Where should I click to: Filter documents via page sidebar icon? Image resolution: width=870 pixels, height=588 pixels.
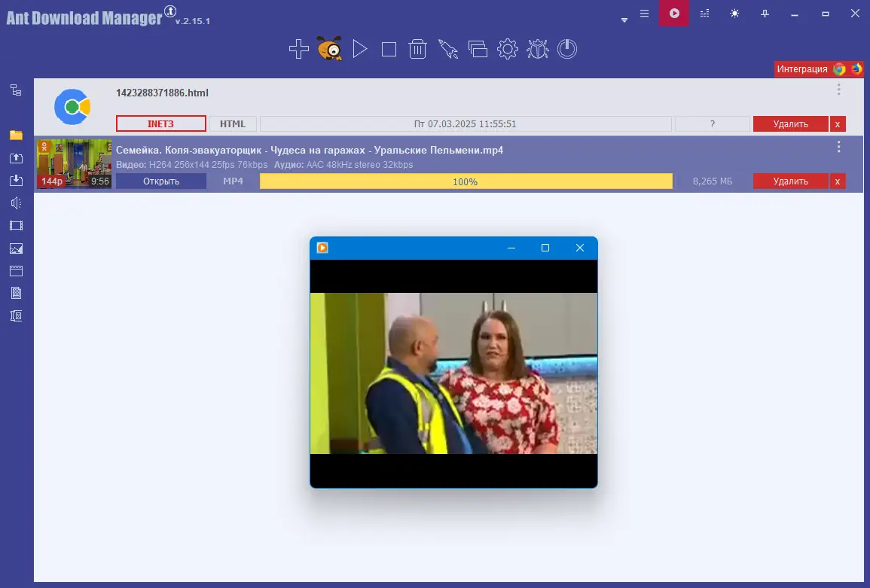[16, 293]
